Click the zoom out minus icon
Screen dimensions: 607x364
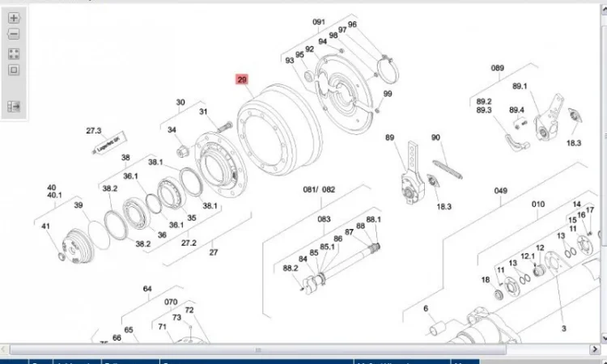[x=14, y=34]
